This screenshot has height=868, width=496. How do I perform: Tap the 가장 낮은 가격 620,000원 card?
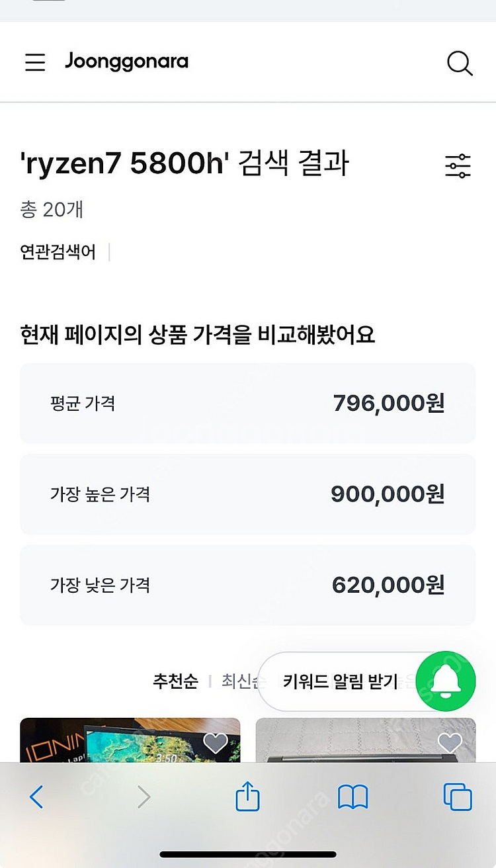pyautogui.click(x=247, y=586)
